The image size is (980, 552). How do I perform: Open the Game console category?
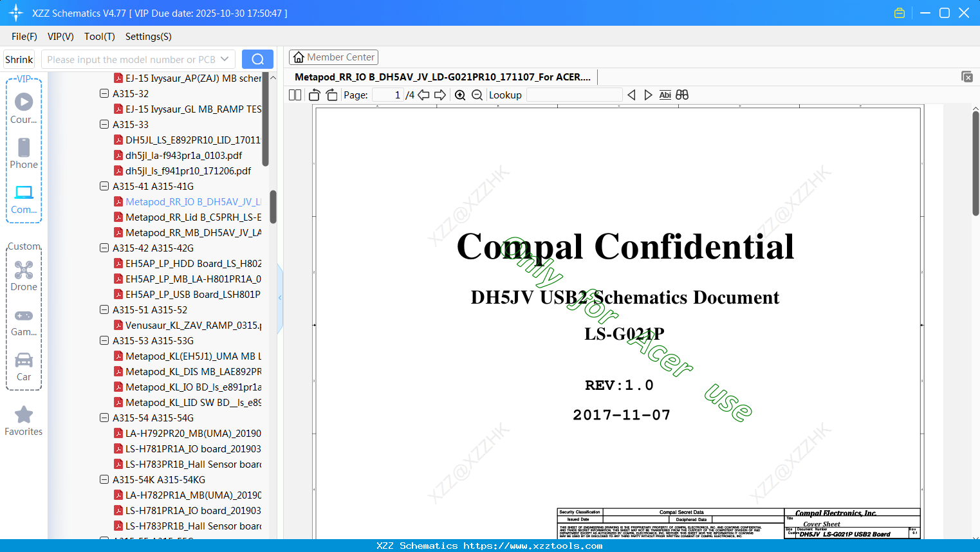pos(24,322)
